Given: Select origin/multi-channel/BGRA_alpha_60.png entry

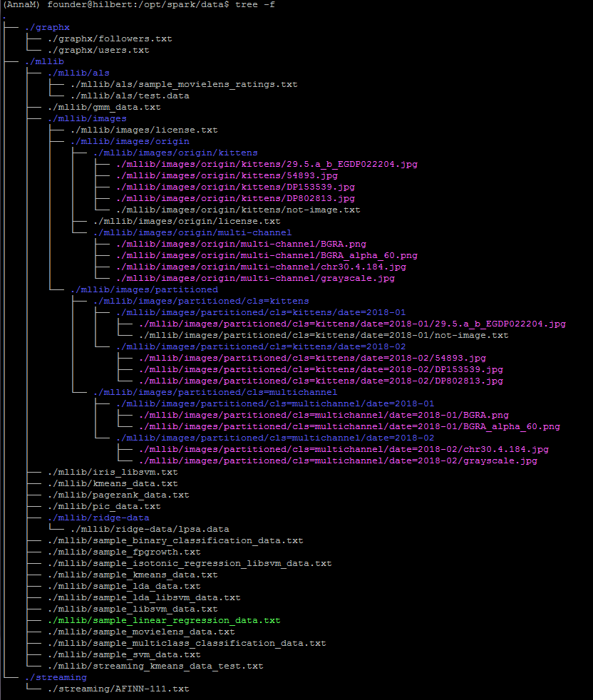Looking at the screenshot, I should tap(267, 255).
